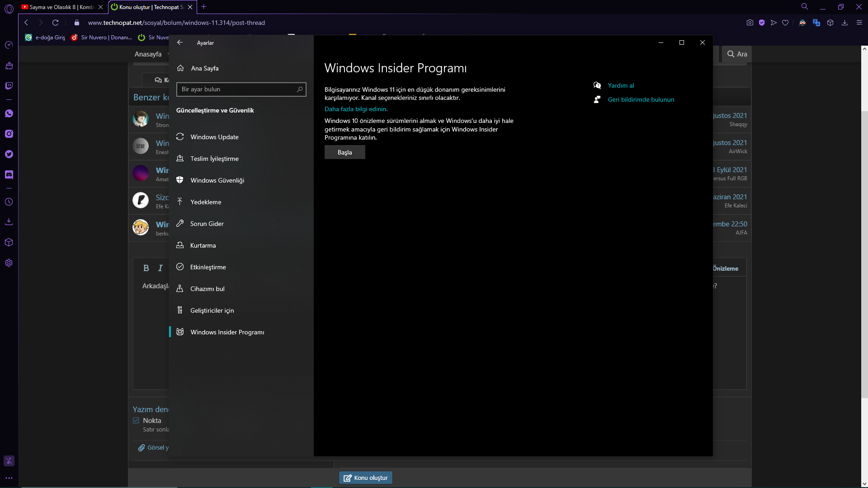Viewport: 868px width, 488px height.
Task: Click Daha fazla bilgi edinin link
Action: tap(356, 109)
